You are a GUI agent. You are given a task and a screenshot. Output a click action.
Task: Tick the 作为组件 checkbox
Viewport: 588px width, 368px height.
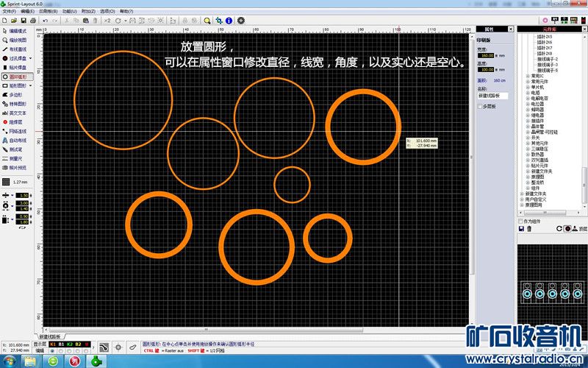(x=522, y=221)
